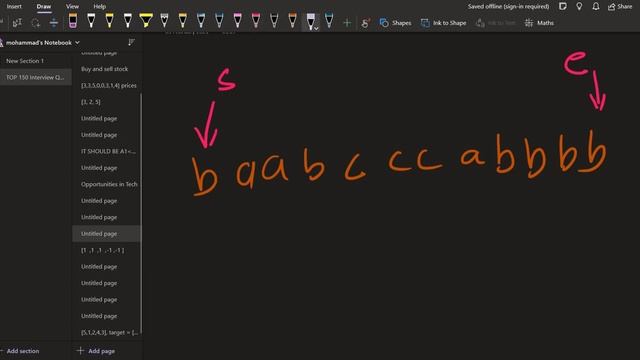Pick the wide yellow highlighter
640x360 pixels.
pos(146,20)
